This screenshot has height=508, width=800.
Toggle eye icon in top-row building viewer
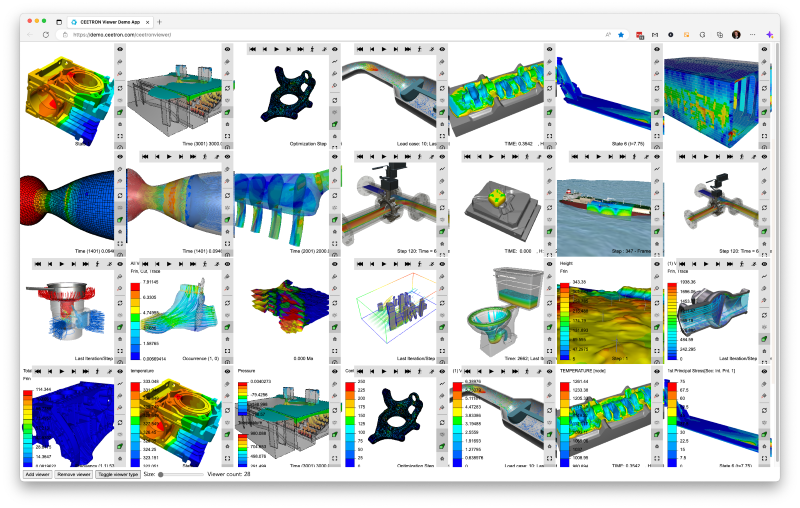[x=229, y=48]
